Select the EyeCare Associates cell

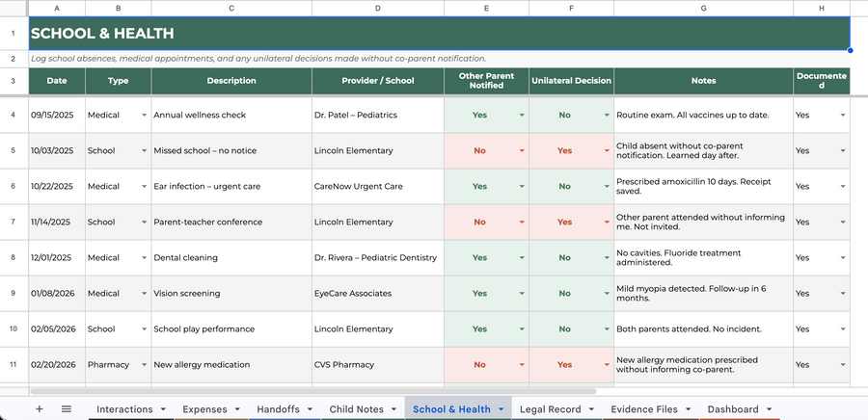coord(377,294)
